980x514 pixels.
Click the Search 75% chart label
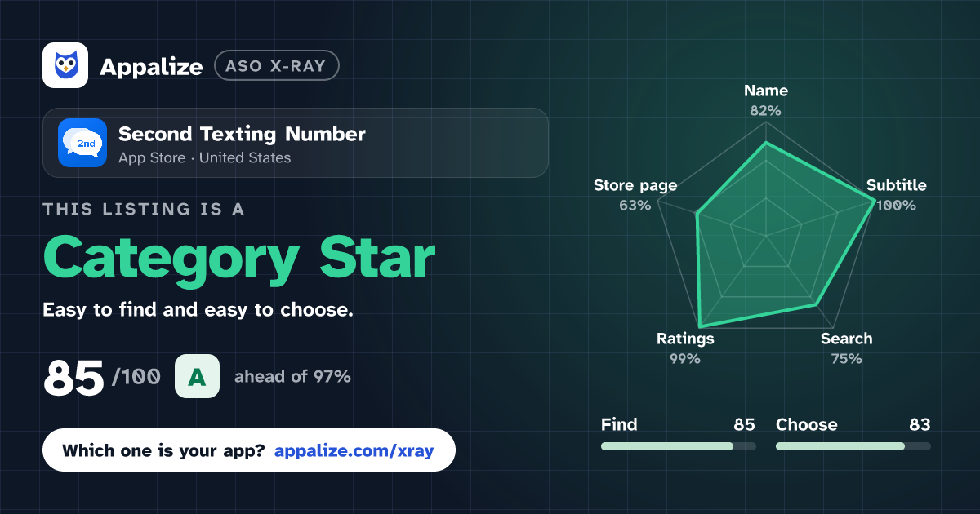(x=846, y=348)
